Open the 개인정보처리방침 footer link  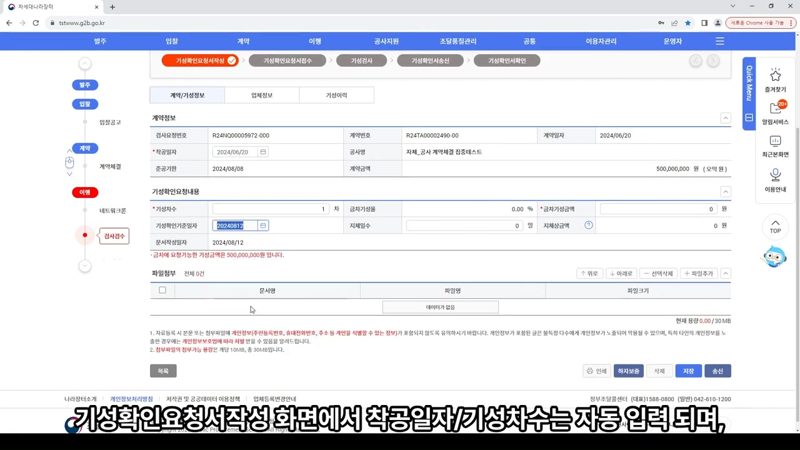(x=131, y=399)
